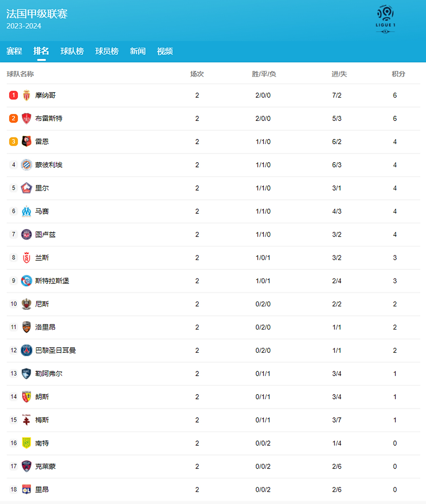Click the 积分 column header

click(398, 74)
